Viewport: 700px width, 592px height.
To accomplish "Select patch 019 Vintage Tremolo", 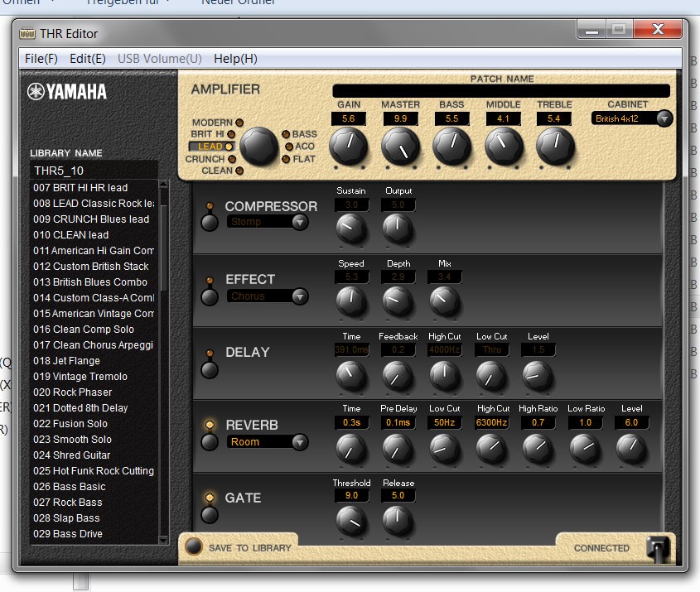I will [94, 377].
